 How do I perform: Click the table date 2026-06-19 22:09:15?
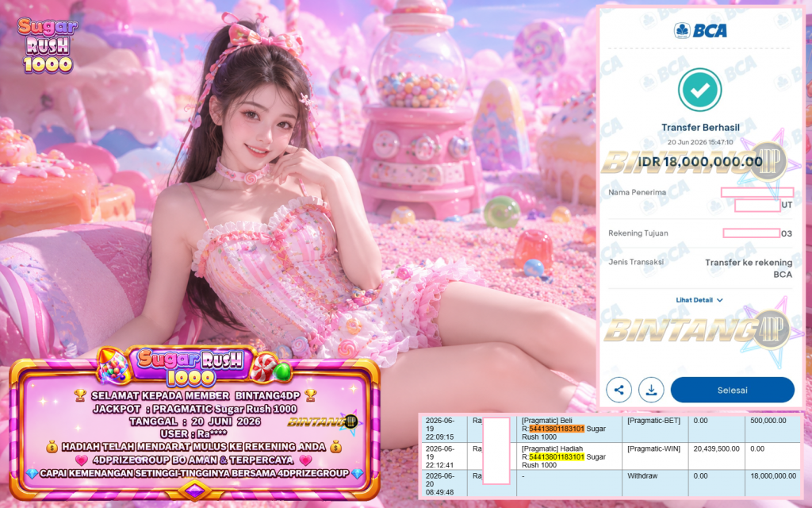click(439, 429)
